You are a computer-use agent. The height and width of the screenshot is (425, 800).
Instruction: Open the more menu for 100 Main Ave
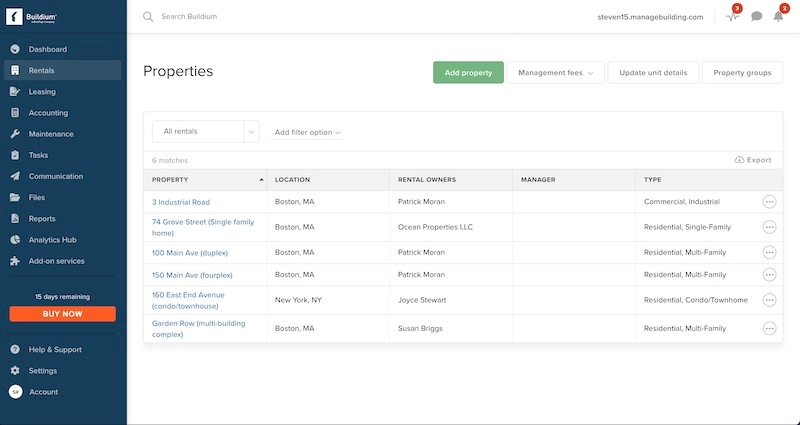click(x=769, y=252)
